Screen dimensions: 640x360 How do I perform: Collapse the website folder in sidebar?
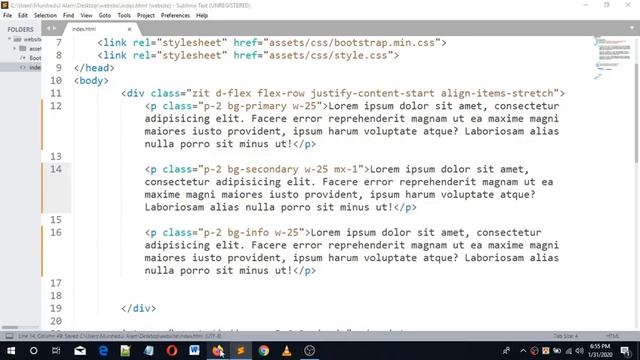point(9,39)
